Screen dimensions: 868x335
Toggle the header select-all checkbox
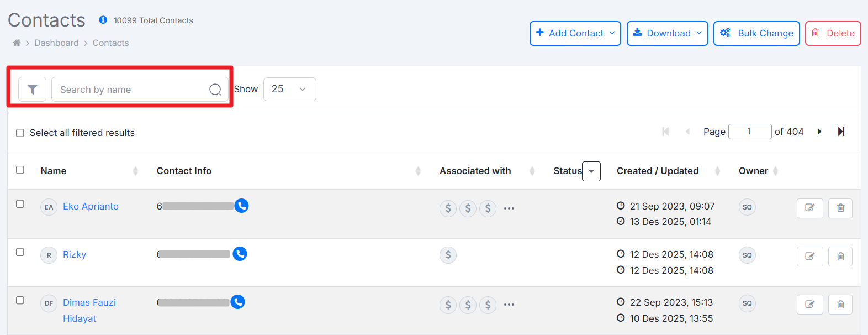coord(20,170)
